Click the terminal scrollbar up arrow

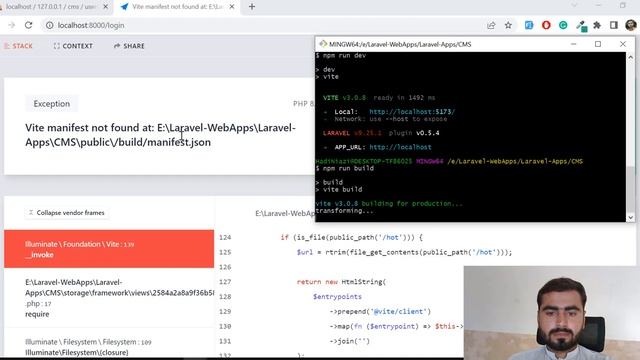coord(631,57)
